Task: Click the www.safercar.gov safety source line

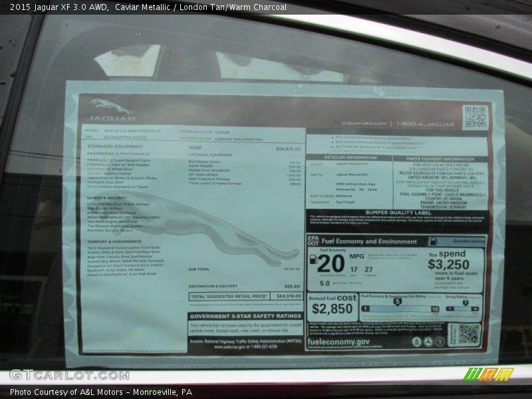Action: coord(245,346)
